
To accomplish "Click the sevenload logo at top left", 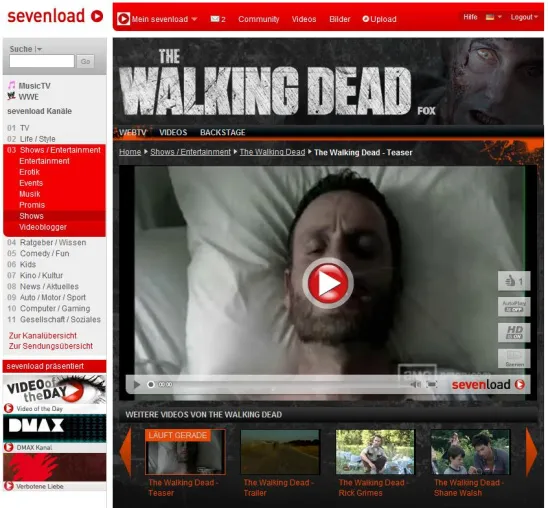I will (55, 16).
